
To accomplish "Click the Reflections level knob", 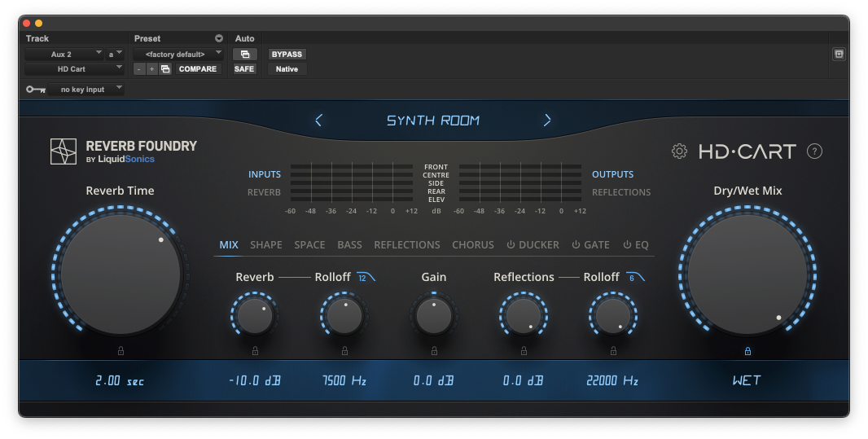I will click(524, 316).
